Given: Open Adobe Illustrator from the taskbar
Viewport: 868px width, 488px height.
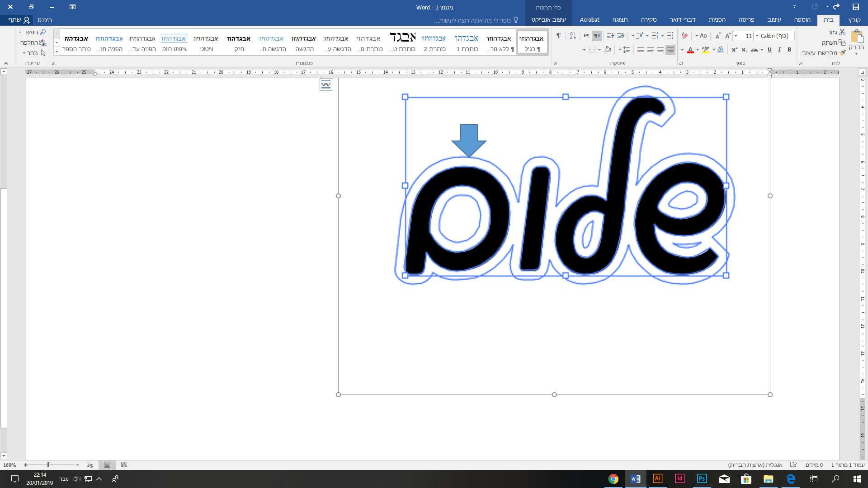Looking at the screenshot, I should (x=657, y=479).
